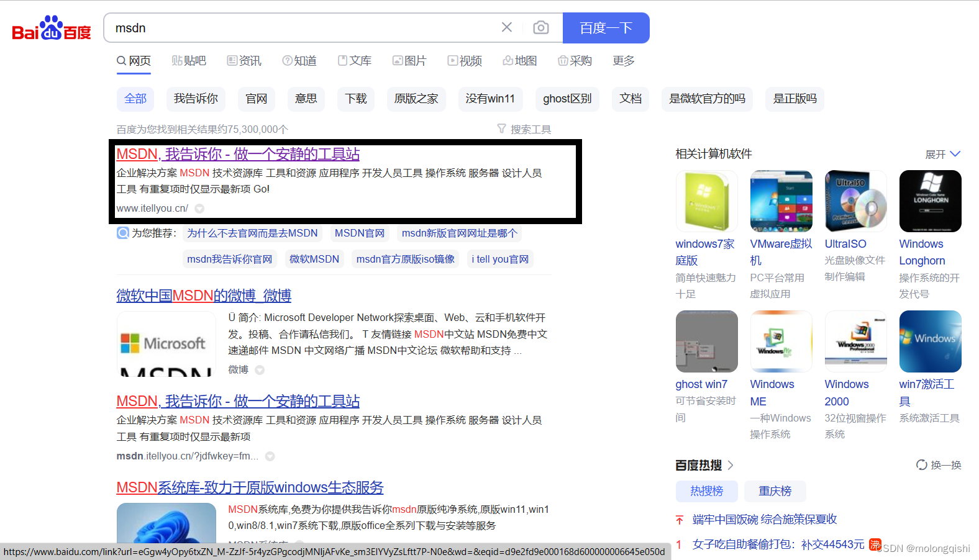Screen dimensions: 979x560
Task: Open the 知道 tab
Action: [x=299, y=61]
